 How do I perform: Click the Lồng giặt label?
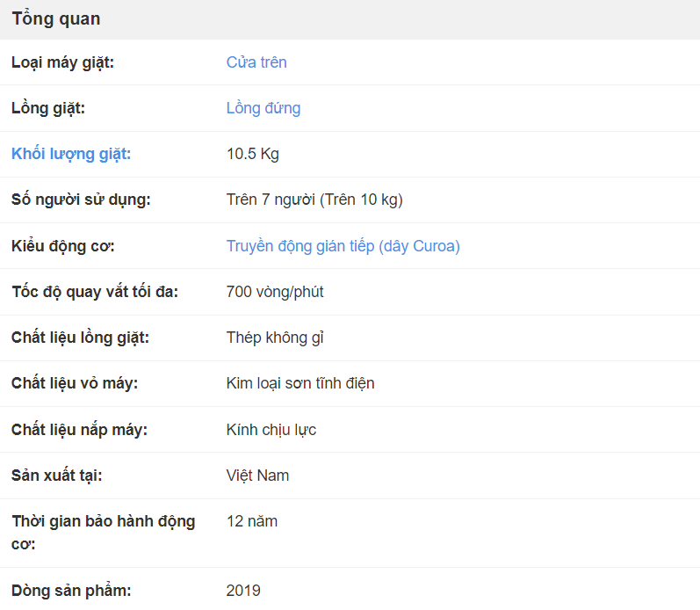[48, 108]
